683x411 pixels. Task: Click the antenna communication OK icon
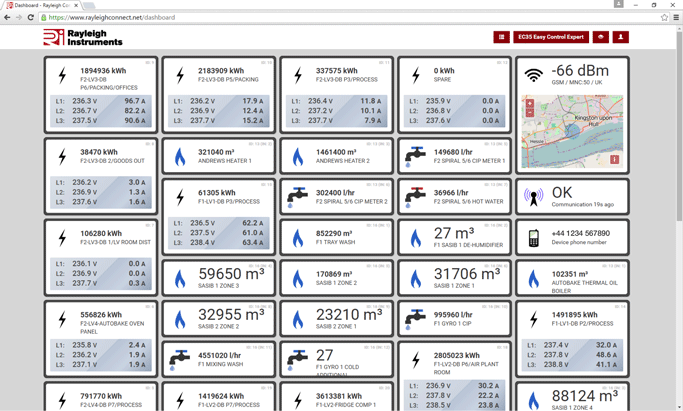tap(534, 197)
